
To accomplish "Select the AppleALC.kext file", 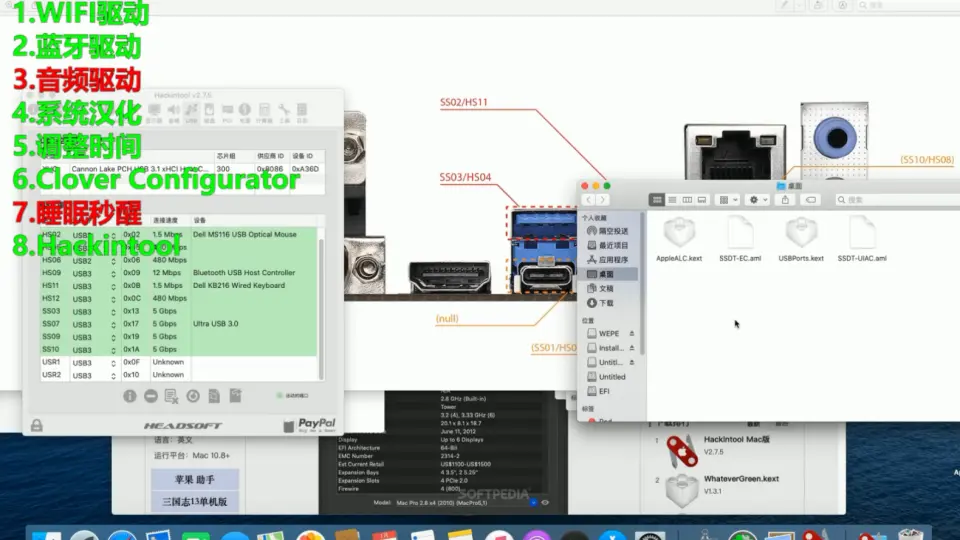I will 679,239.
